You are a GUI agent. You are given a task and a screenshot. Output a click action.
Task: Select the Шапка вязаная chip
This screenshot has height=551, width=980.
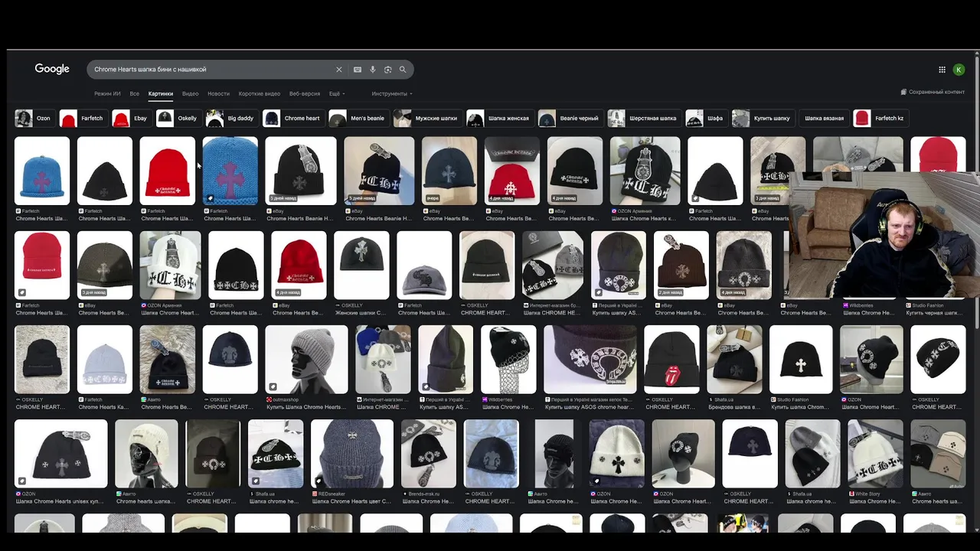point(824,119)
